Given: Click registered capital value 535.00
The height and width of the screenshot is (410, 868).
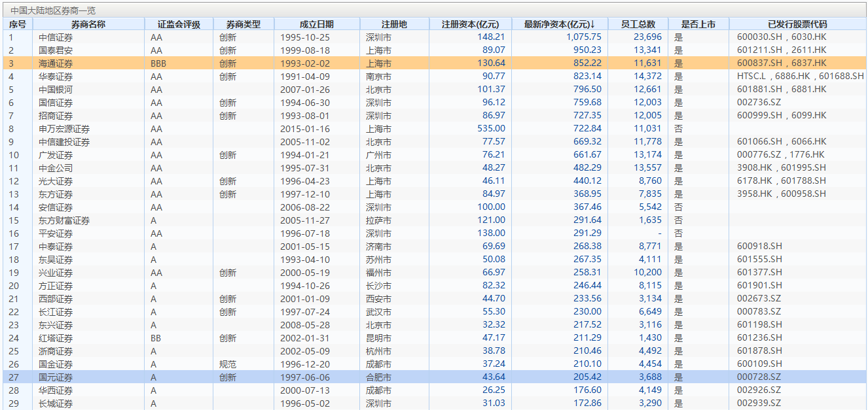Looking at the screenshot, I should 492,129.
